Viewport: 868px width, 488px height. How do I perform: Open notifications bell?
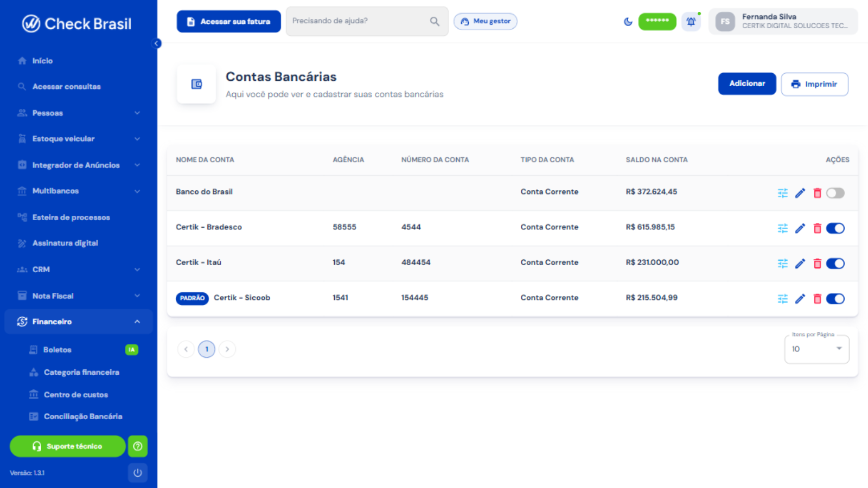(x=691, y=22)
